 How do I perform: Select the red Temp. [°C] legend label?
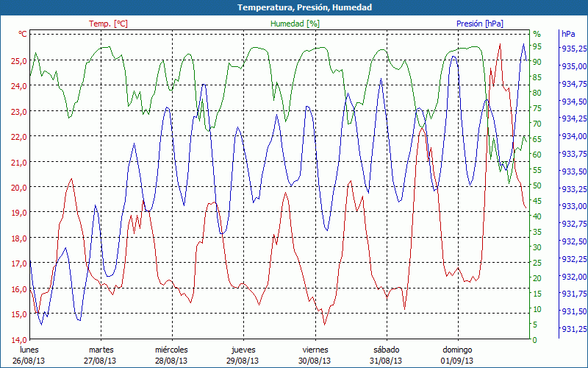(x=108, y=24)
